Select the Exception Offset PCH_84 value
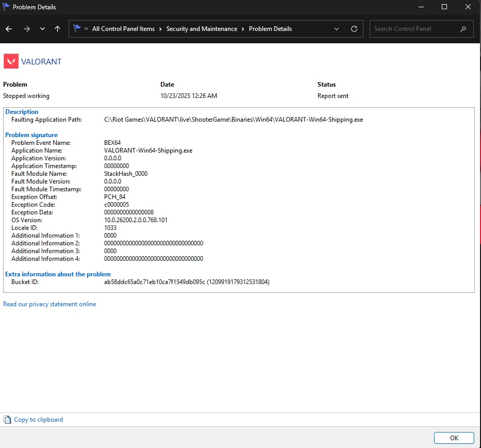Viewport: 481px width, 448px height. click(115, 197)
